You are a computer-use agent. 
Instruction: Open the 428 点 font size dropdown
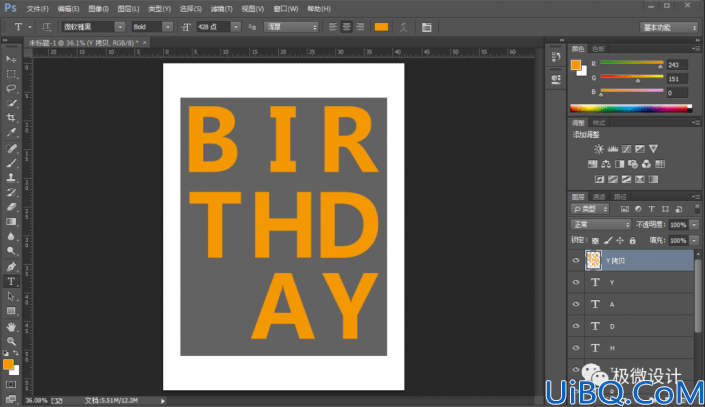236,27
